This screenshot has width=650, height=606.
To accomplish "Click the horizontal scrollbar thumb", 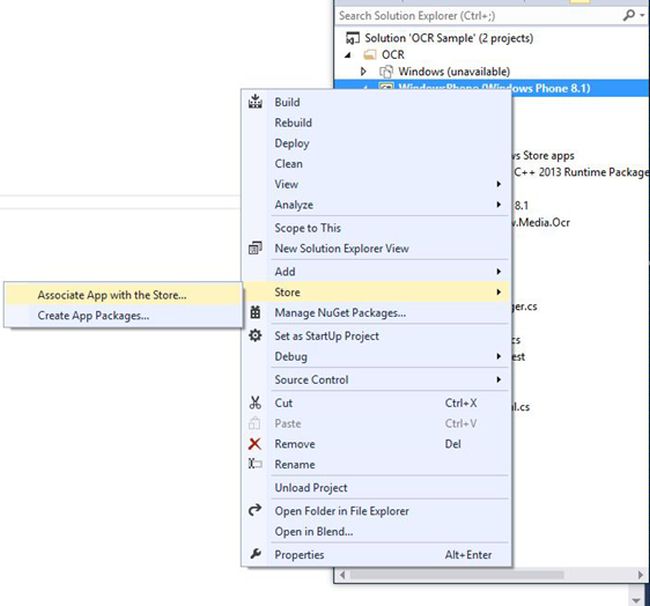I will click(x=457, y=575).
